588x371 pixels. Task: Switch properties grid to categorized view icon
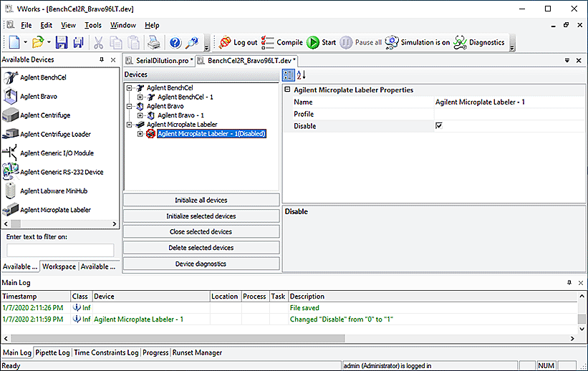(289, 75)
